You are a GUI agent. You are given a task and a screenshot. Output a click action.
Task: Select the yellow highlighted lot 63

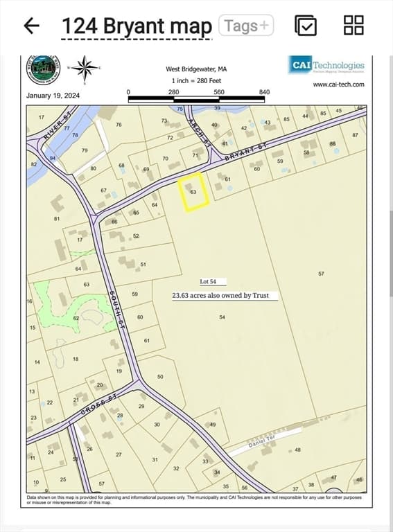coord(193,193)
